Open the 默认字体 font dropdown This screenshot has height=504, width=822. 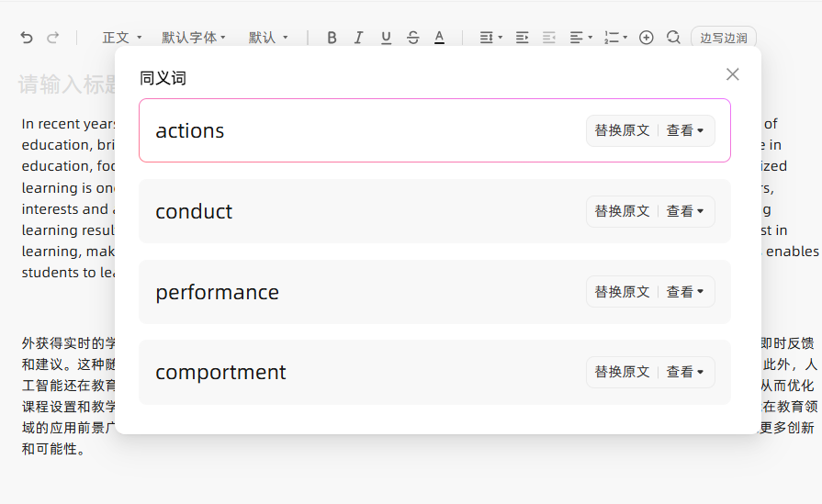point(194,38)
